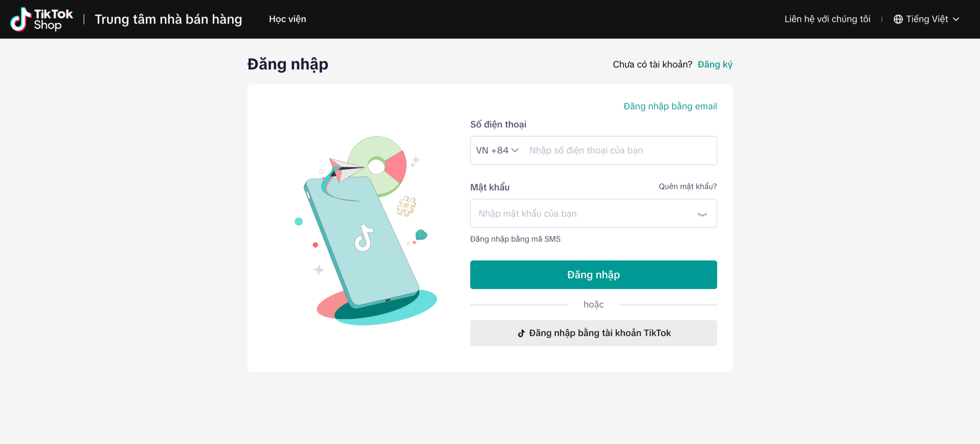Click the globe language icon
Viewport: 980px width, 444px height.
[898, 19]
